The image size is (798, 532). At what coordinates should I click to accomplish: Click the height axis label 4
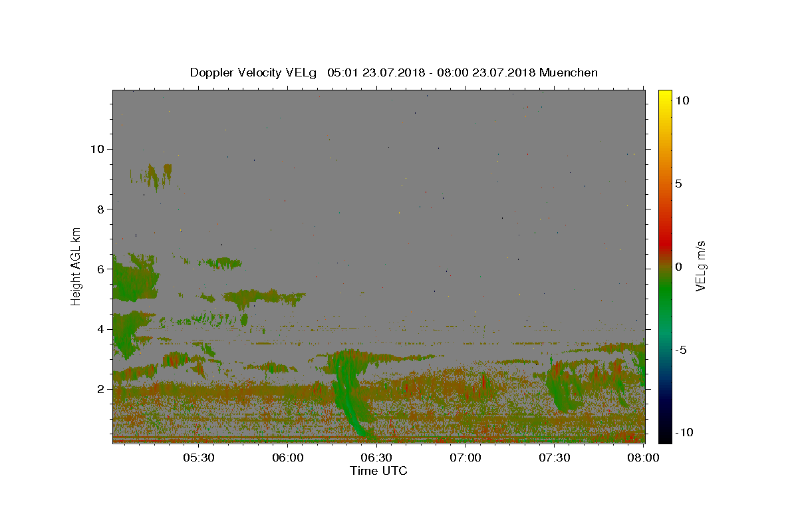tap(102, 329)
